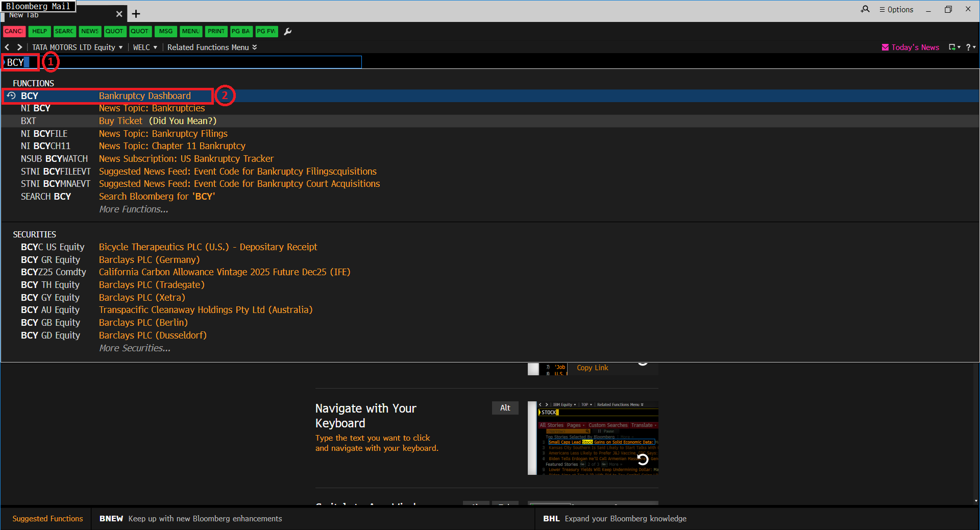Add a new tab with plus icon

pos(136,14)
